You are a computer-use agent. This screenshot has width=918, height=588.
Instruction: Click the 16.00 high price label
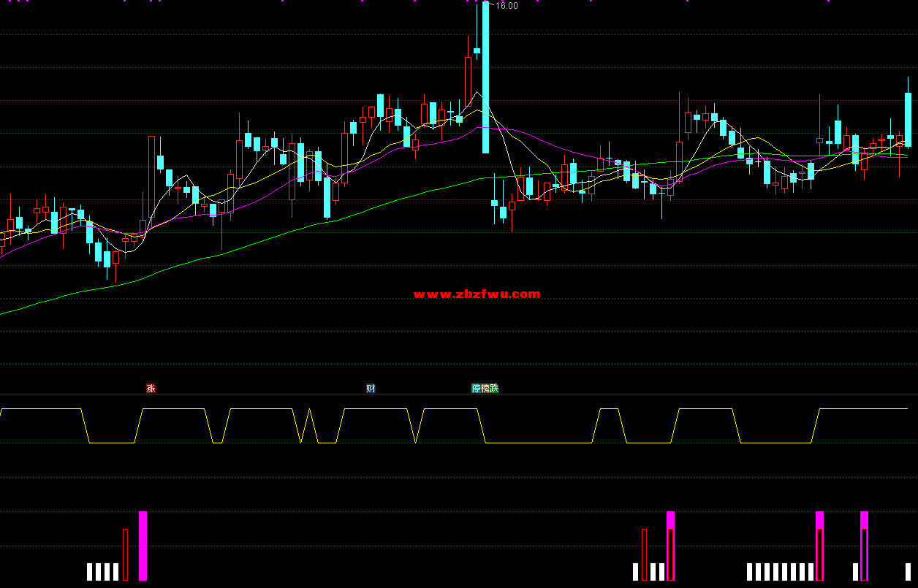(x=507, y=6)
